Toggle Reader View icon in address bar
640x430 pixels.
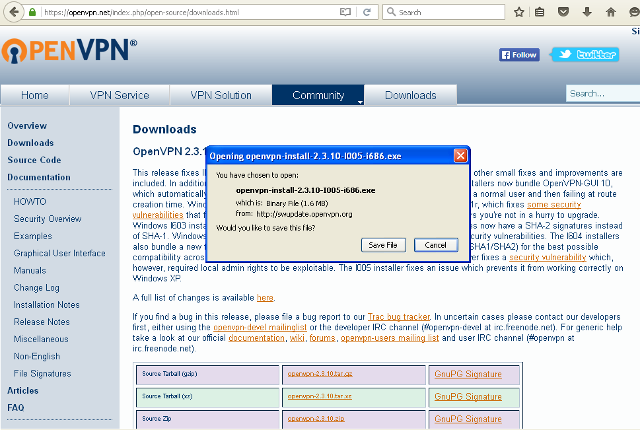click(x=345, y=12)
